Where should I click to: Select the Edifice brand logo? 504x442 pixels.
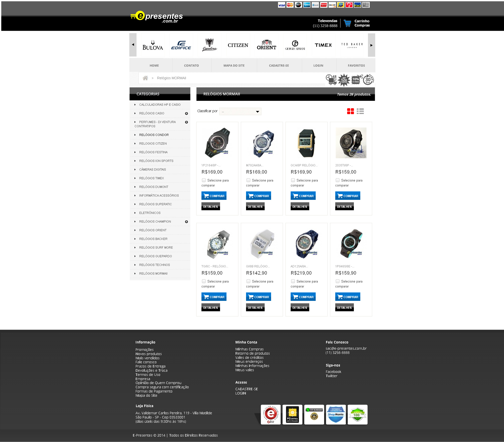point(181,45)
